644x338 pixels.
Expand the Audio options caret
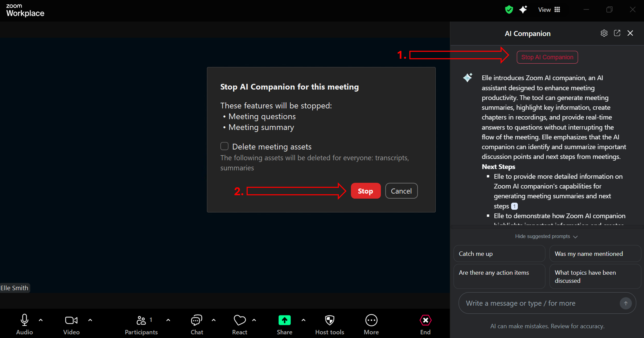[x=41, y=320]
